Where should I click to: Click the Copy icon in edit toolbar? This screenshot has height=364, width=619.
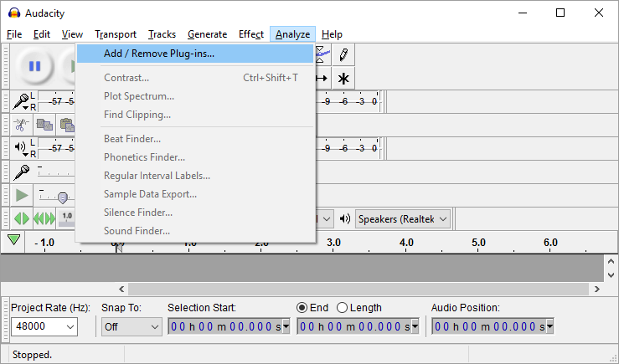[x=44, y=125]
